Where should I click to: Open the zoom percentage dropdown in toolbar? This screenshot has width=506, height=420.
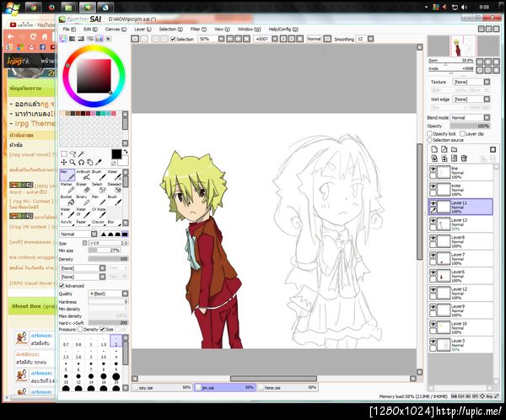[x=221, y=39]
